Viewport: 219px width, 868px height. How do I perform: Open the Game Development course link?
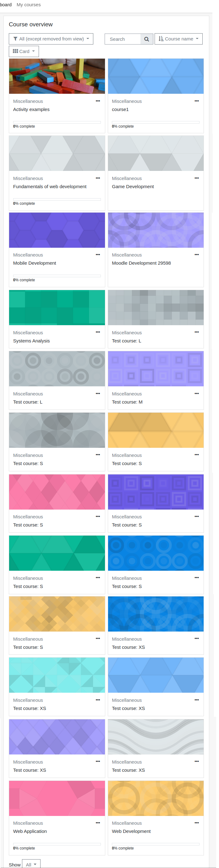(133, 187)
